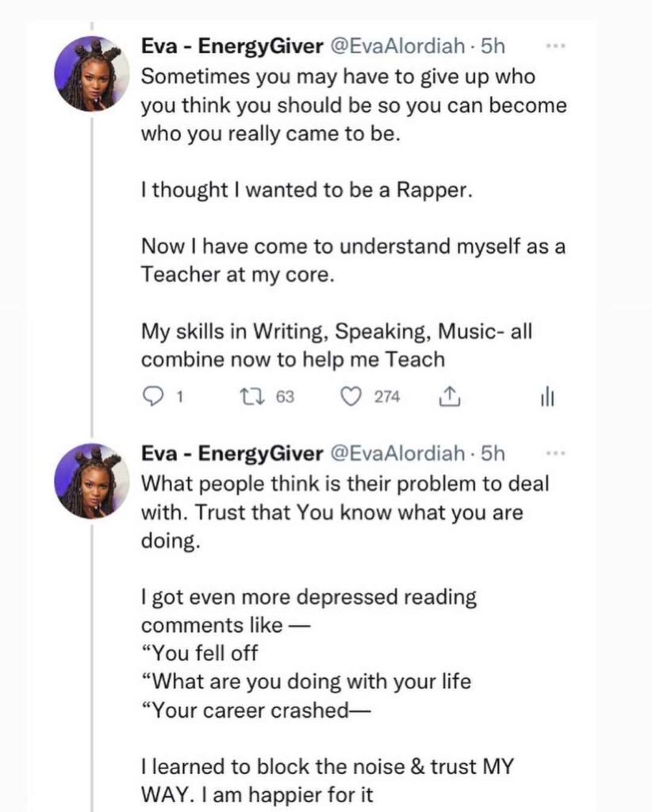The width and height of the screenshot is (652, 812).
Task: Open more options on the Rapper tweet
Action: click(x=556, y=46)
